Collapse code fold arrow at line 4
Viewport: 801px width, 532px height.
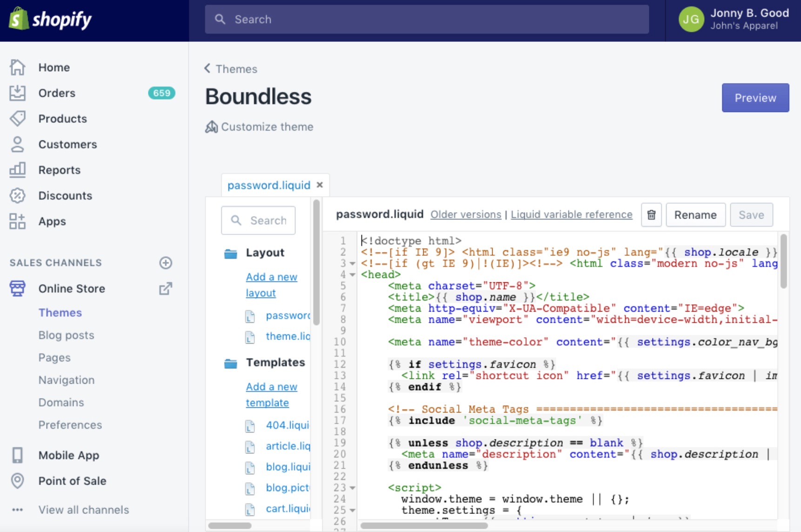point(353,275)
